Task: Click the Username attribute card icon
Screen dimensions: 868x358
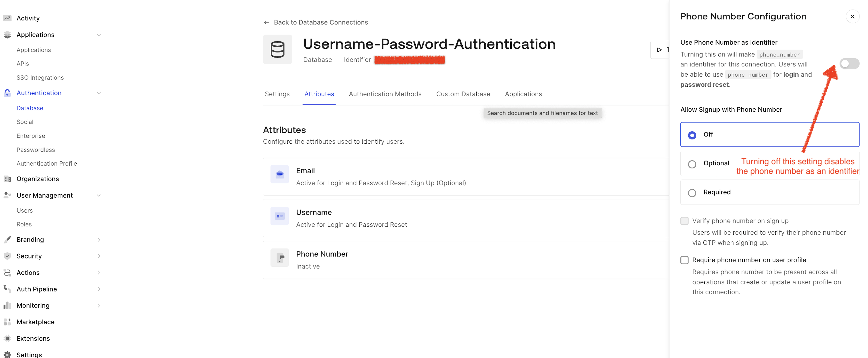Action: coord(280,216)
